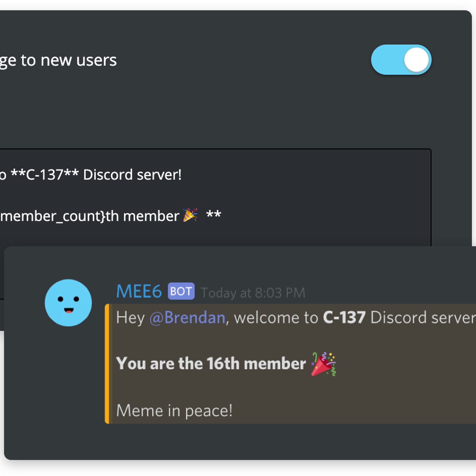
Task: Toggle off the message to new users switch
Action: click(x=401, y=60)
